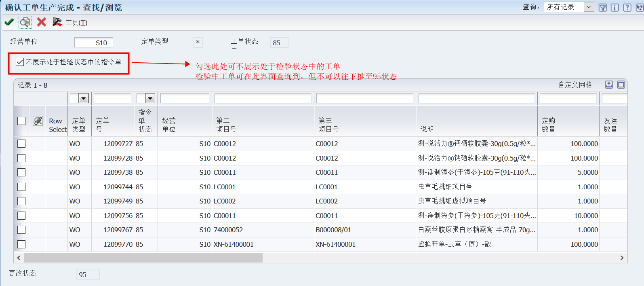The height and width of the screenshot is (286, 644).
Task: Click the 更改状态 field showing 95
Action: (88, 274)
